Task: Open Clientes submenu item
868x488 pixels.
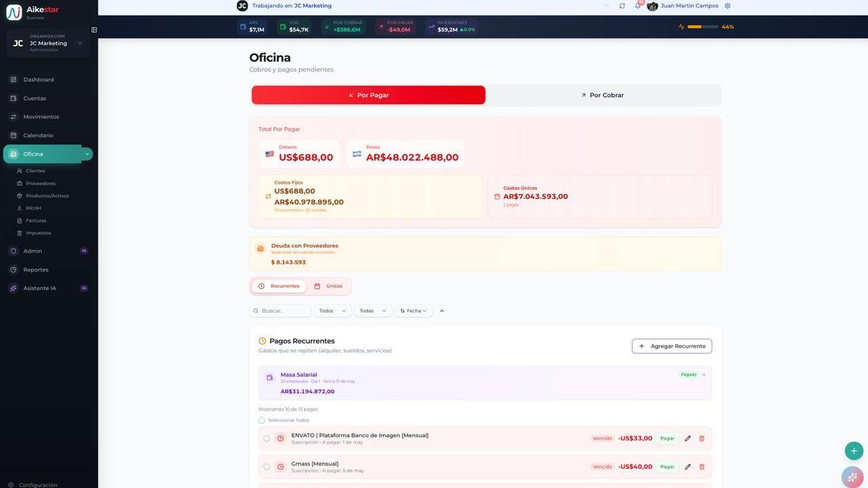Action: pos(35,171)
